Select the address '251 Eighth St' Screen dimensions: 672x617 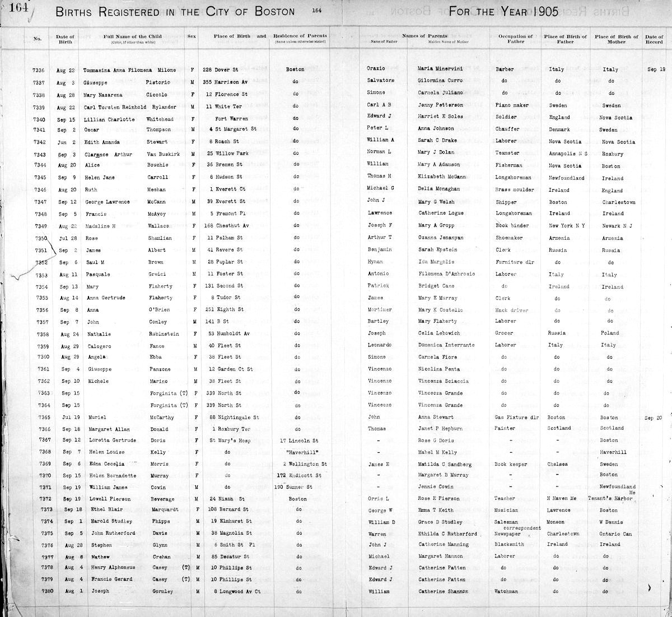click(x=223, y=309)
